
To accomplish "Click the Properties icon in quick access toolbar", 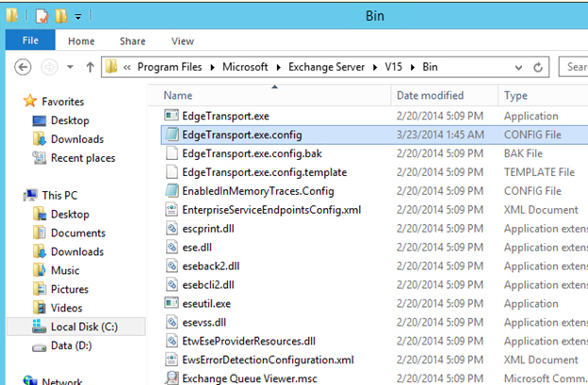I will 43,16.
